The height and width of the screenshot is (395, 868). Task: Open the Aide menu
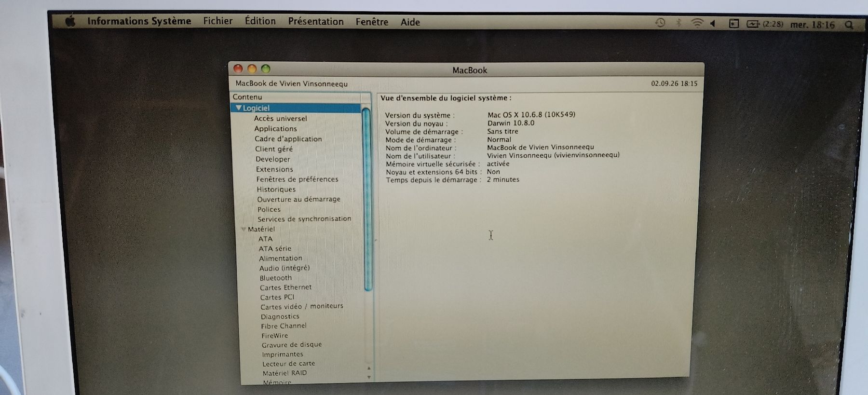(x=410, y=22)
